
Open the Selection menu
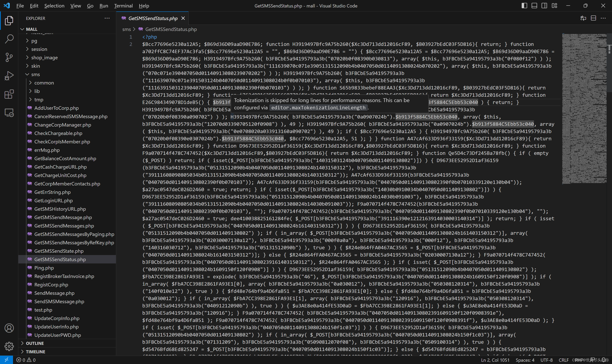(x=54, y=6)
